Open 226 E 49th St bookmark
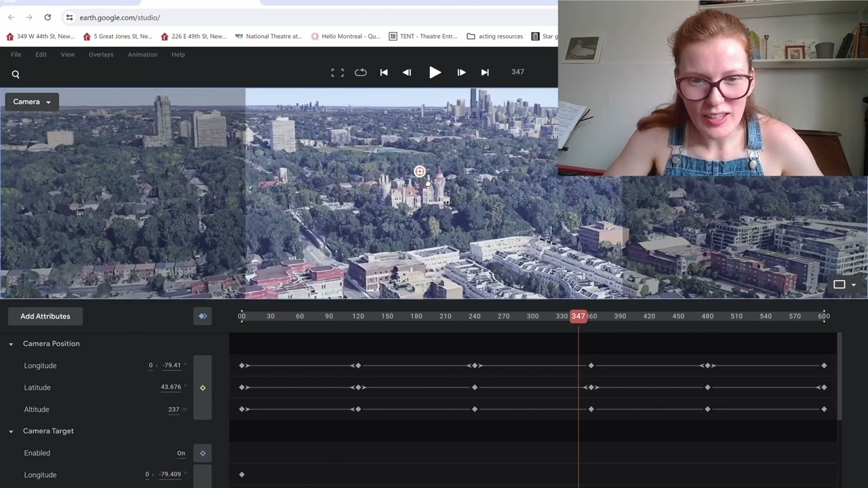 (195, 36)
